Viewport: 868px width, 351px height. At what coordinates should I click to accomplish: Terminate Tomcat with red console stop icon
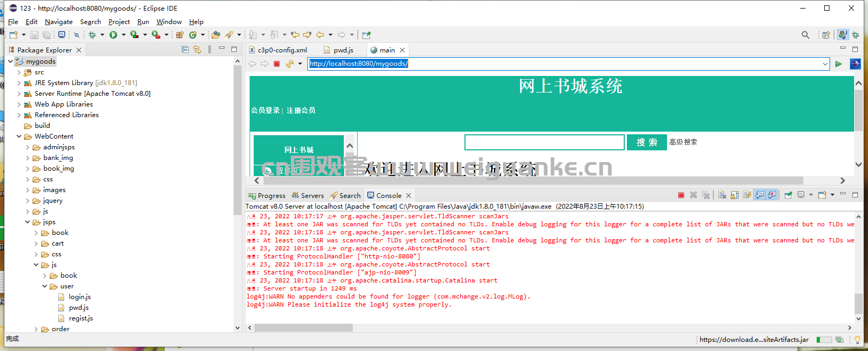(681, 195)
